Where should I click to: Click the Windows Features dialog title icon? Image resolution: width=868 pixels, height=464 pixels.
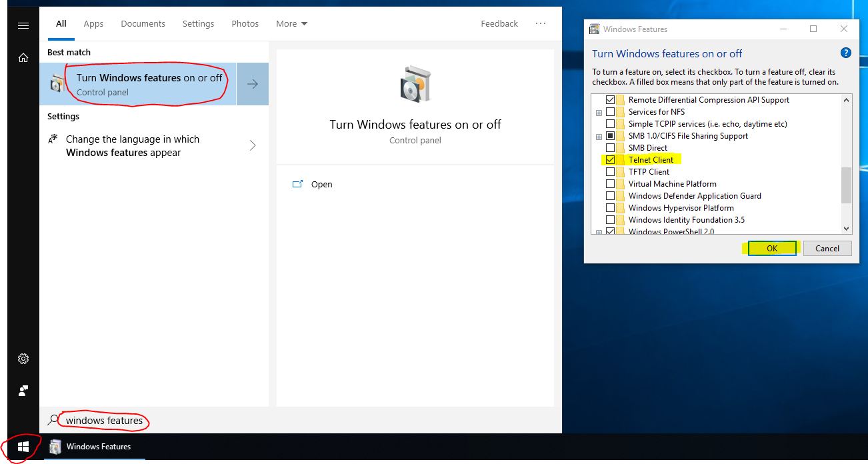(x=595, y=29)
